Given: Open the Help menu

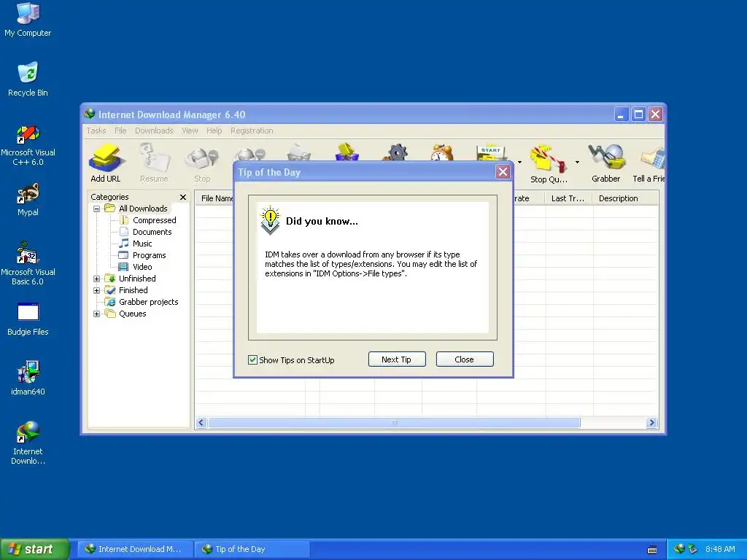Looking at the screenshot, I should [x=214, y=131].
